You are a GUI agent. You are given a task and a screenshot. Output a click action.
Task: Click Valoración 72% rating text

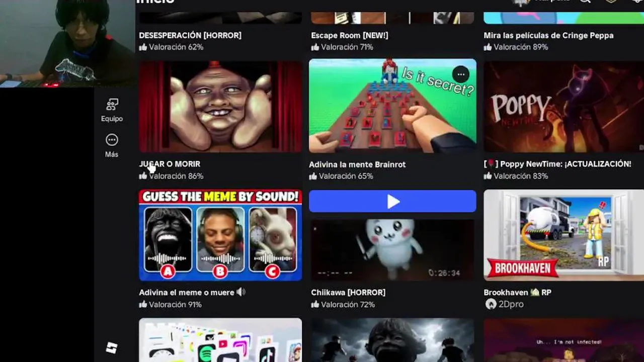coord(348,304)
